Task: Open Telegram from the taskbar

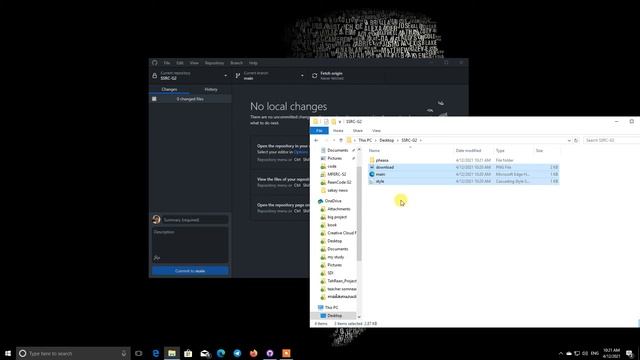Action: point(237,353)
